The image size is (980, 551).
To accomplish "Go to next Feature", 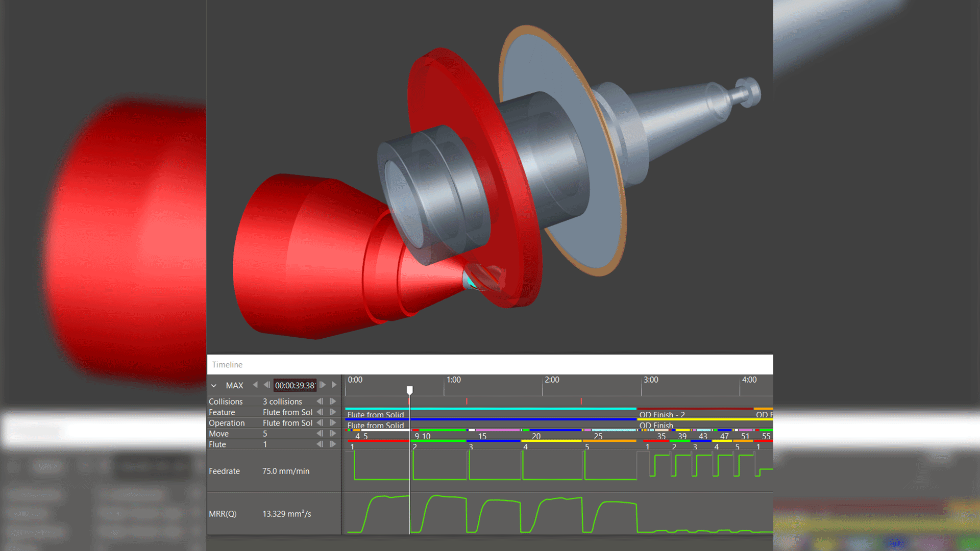I will 333,412.
